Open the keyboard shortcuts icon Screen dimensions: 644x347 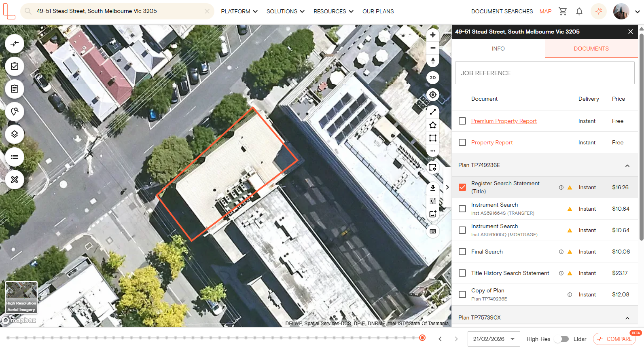[x=433, y=231]
